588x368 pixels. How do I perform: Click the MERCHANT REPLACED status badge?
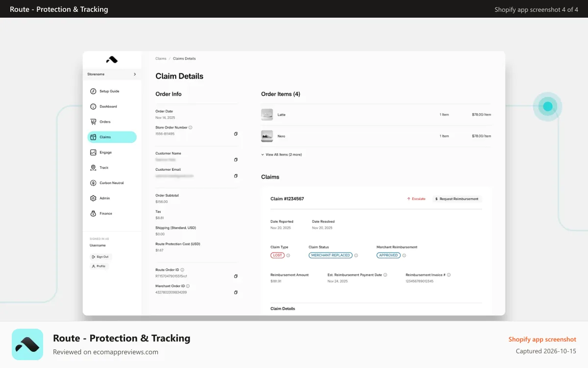point(331,255)
